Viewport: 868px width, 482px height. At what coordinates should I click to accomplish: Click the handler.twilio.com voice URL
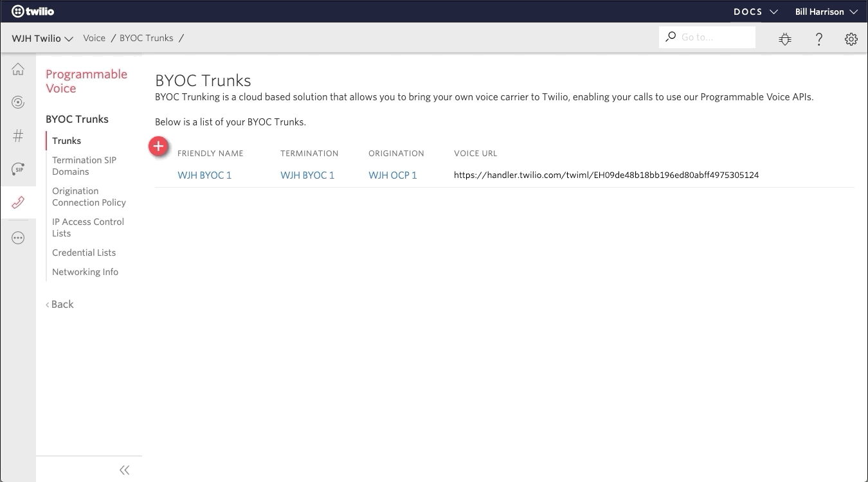606,175
